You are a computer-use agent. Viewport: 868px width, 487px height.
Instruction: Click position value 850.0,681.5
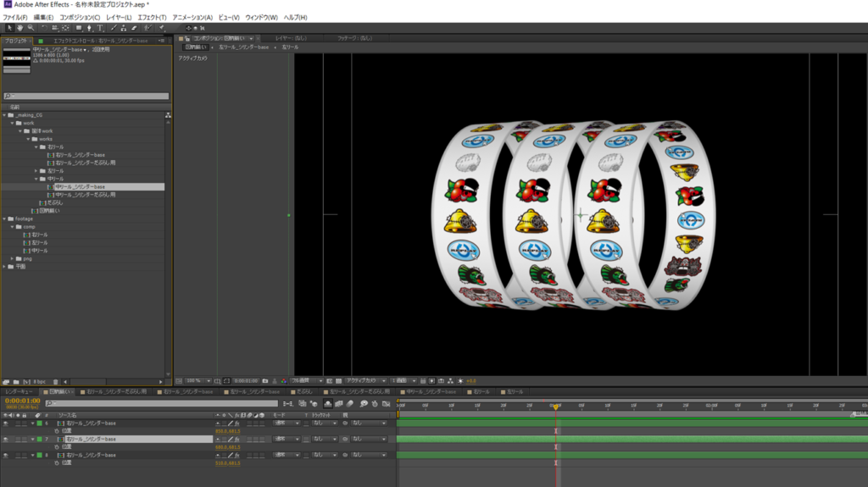pos(227,431)
